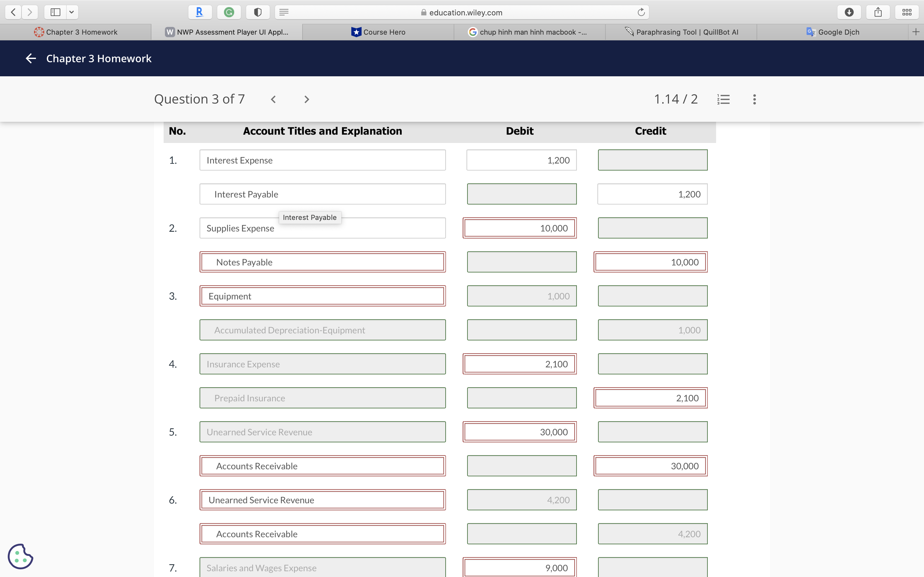
Task: Click the 30,000 debit field for entry 5
Action: click(x=519, y=432)
